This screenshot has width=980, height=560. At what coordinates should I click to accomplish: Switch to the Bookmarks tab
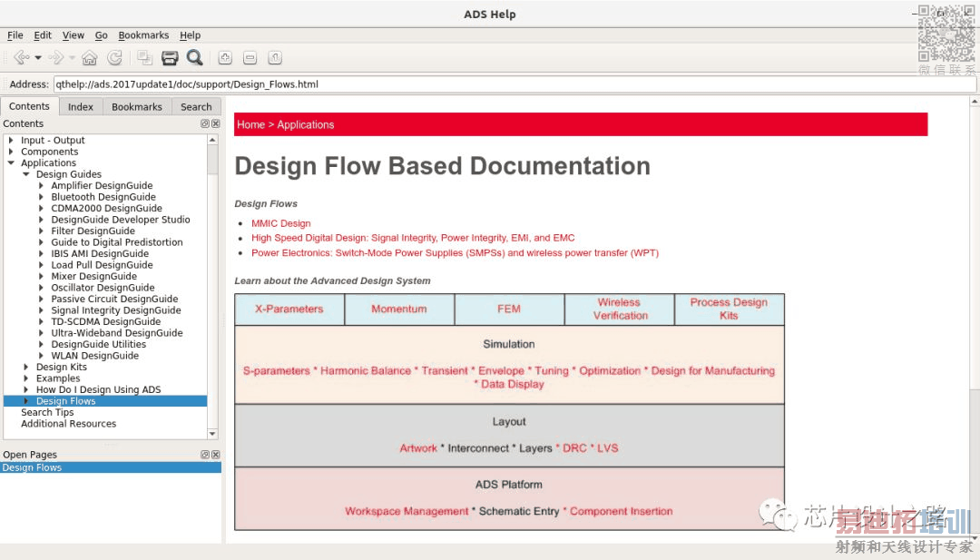point(137,107)
